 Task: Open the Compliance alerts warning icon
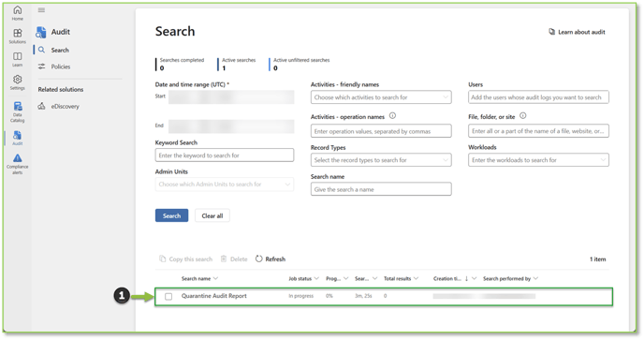[x=17, y=158]
